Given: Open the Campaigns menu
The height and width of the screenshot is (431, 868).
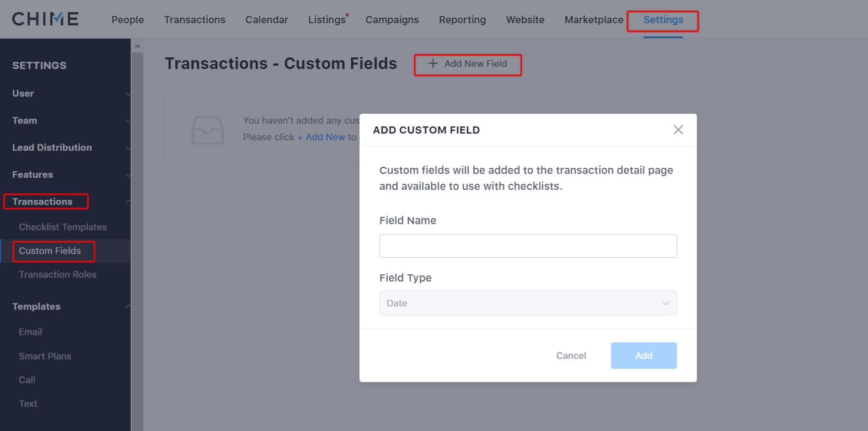Looking at the screenshot, I should tap(392, 19).
